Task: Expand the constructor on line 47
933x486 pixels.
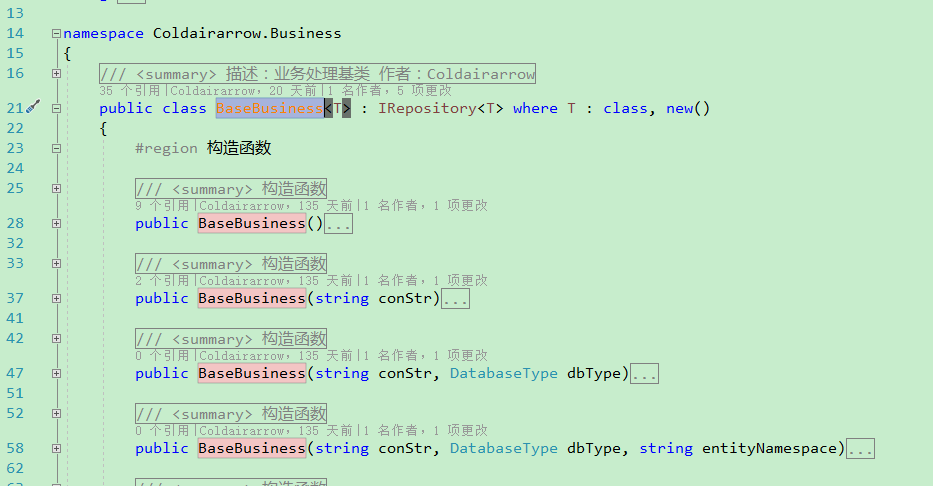Action: pos(56,374)
